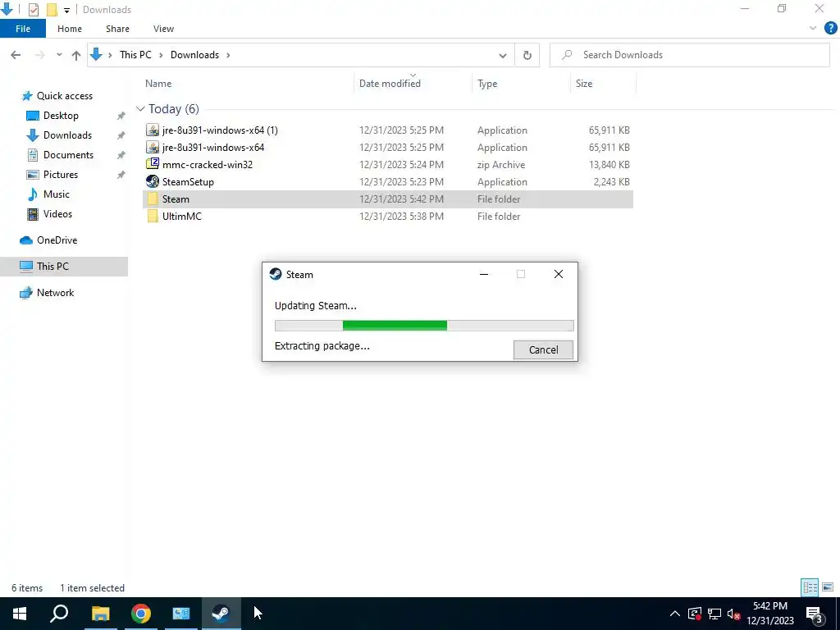This screenshot has width=840, height=630.
Task: Click Downloads in the address breadcrumb
Action: (194, 55)
